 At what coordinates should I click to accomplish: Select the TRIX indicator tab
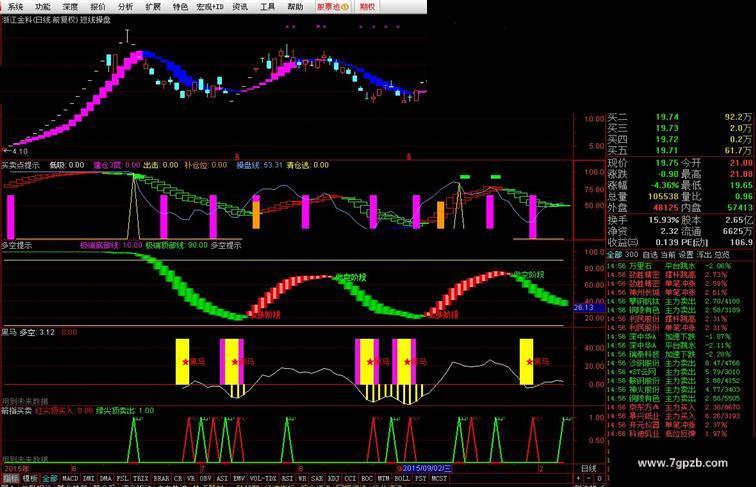click(x=140, y=479)
